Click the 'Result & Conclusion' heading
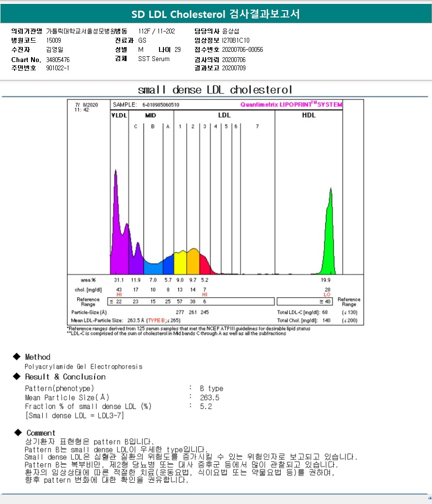The height and width of the screenshot is (504, 432). (x=65, y=377)
